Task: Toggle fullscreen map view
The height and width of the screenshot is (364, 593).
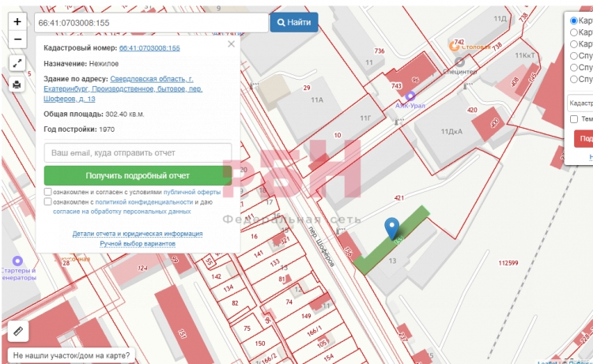Action: [17, 63]
